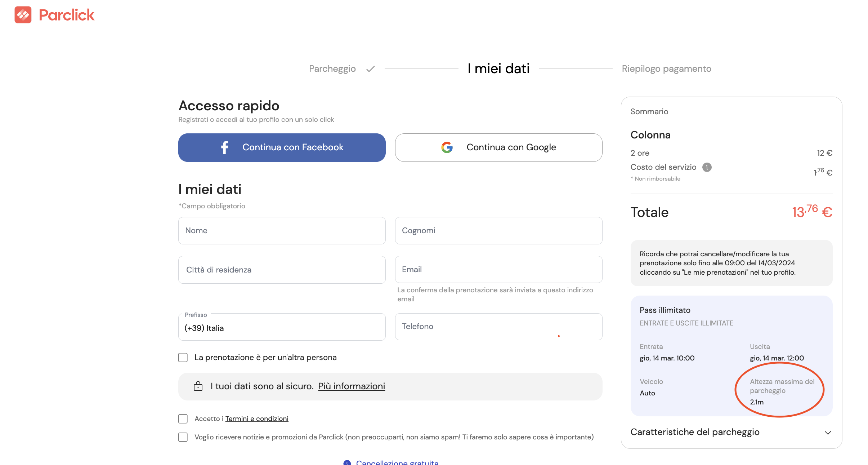Check booking for another person checkbox

click(183, 358)
